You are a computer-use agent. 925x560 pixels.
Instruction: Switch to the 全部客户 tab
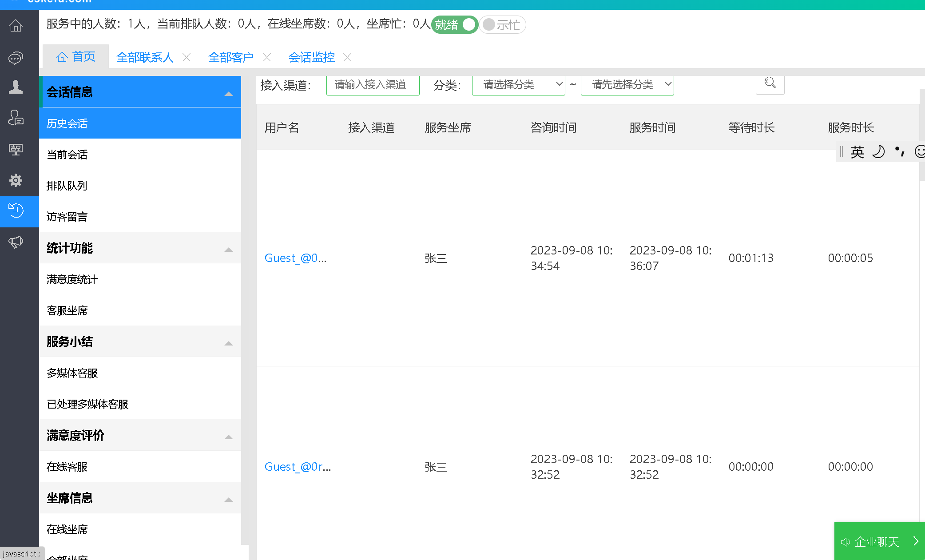pos(231,57)
